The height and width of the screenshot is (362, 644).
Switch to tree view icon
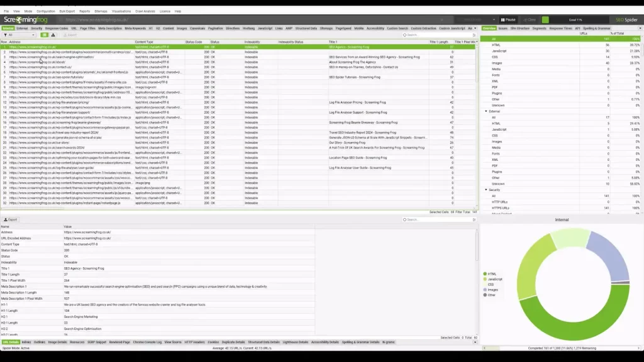[x=53, y=35]
